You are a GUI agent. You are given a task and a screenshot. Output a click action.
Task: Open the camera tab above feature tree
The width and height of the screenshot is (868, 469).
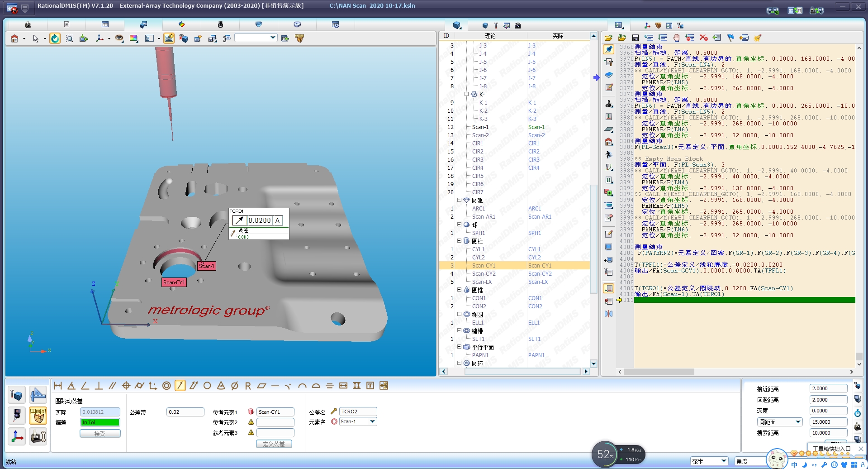(517, 26)
